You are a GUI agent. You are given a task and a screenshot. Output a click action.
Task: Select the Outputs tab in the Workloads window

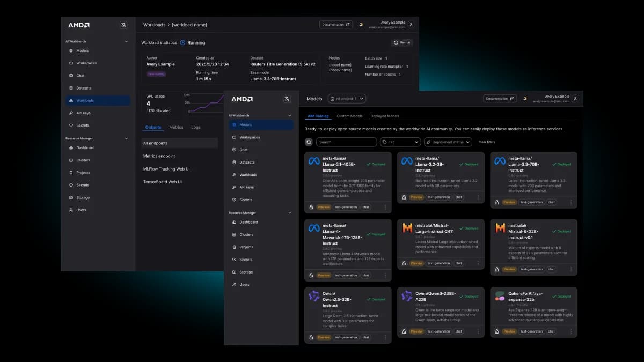[153, 127]
